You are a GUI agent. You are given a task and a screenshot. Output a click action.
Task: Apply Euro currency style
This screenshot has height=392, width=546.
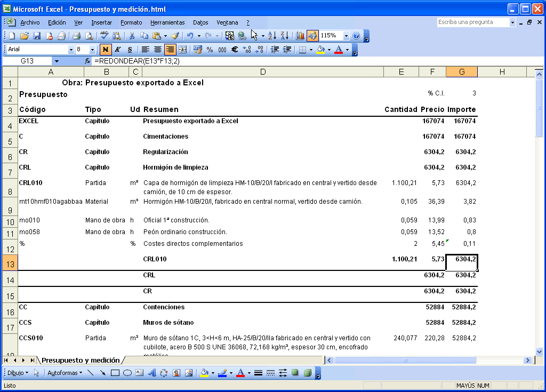pyautogui.click(x=235, y=50)
